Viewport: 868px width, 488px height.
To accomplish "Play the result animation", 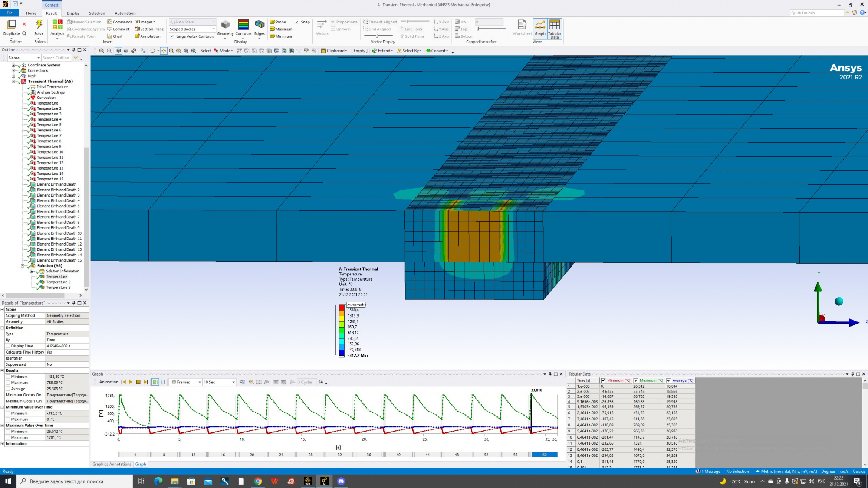I will click(131, 382).
